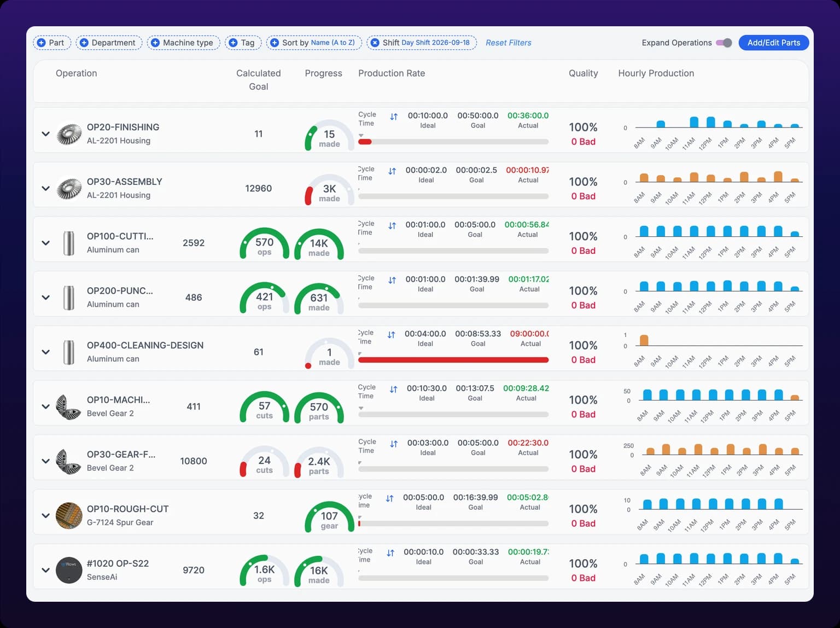Click the cycle time progress bar for OP20-FINISHING
The height and width of the screenshot is (628, 840).
click(x=453, y=142)
